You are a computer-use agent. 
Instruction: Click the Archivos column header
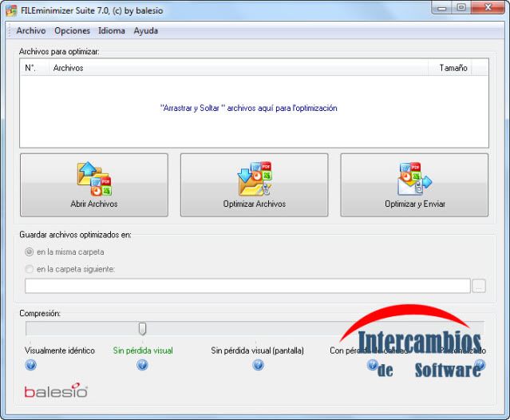[x=239, y=68]
